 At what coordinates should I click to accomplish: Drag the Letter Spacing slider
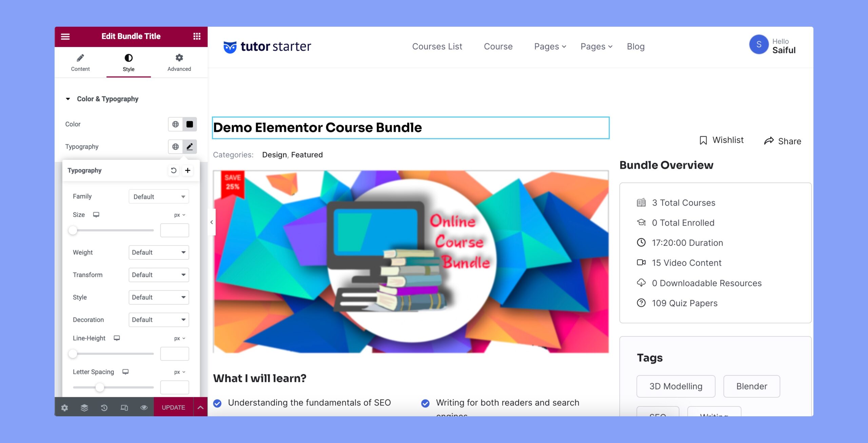(99, 387)
